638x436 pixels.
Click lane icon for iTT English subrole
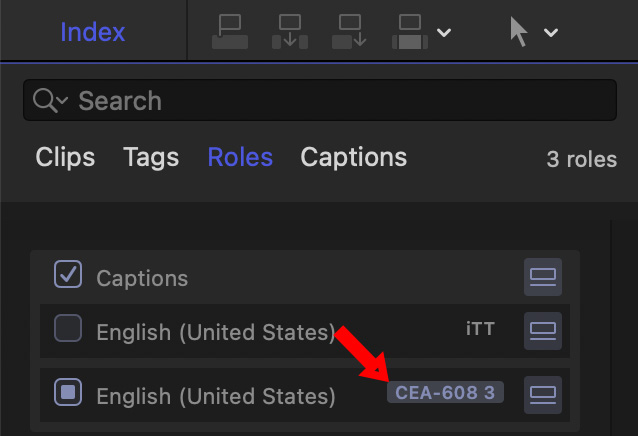542,330
